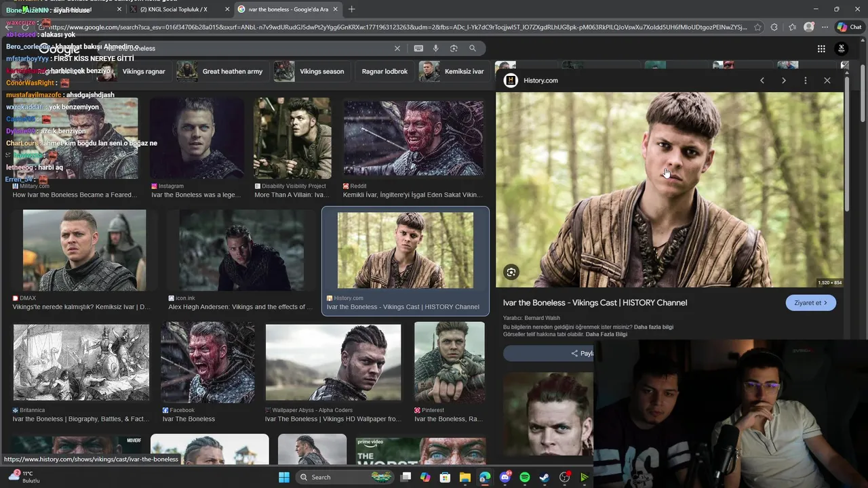Select the Ragnar lodbrok filter chip
Viewport: 868px width, 488px height.
point(384,71)
